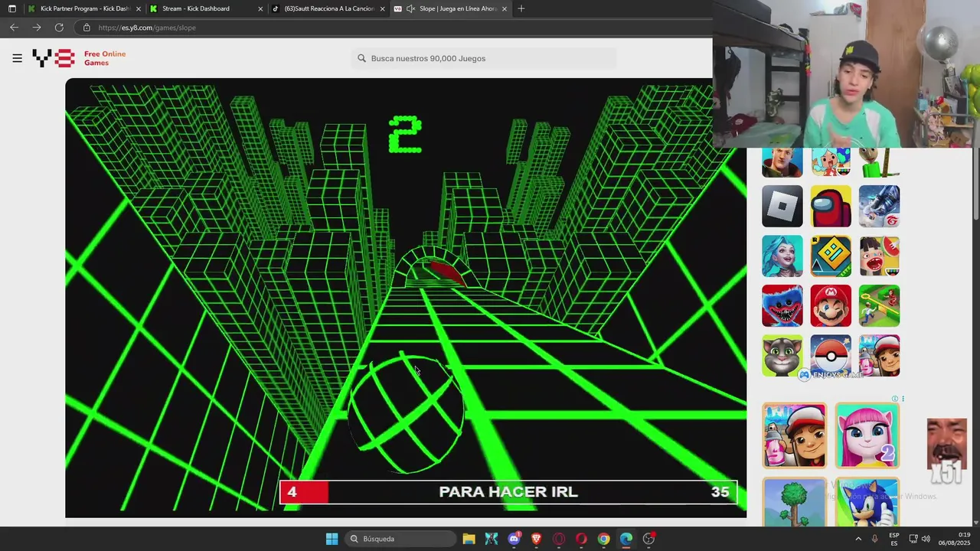Open the Mario game icon
This screenshot has width=980, height=551.
coord(831,305)
